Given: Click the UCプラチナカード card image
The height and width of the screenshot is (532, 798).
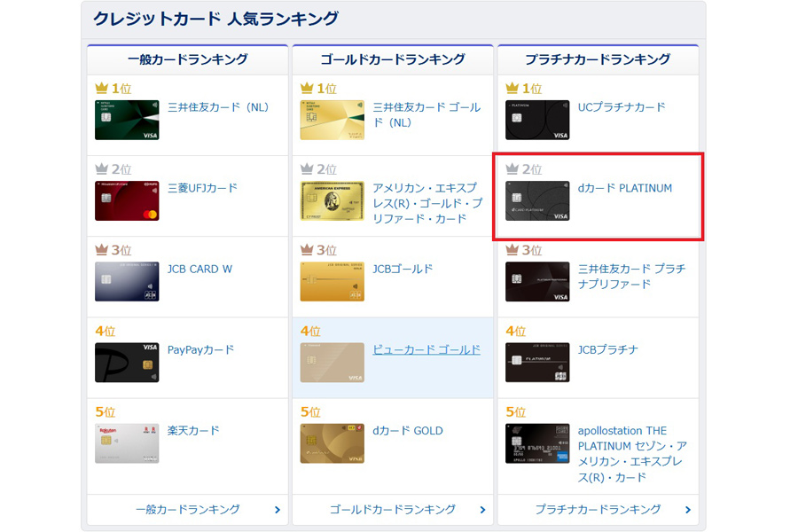Looking at the screenshot, I should point(537,121).
